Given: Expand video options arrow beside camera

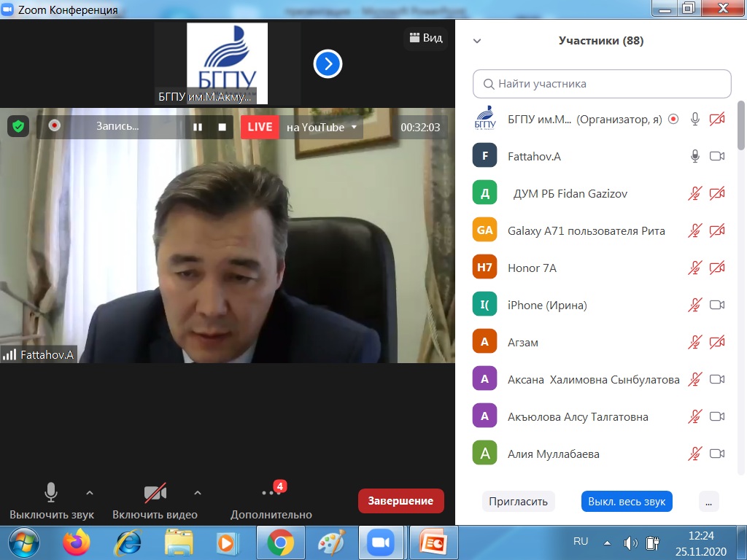Looking at the screenshot, I should coord(197,492).
